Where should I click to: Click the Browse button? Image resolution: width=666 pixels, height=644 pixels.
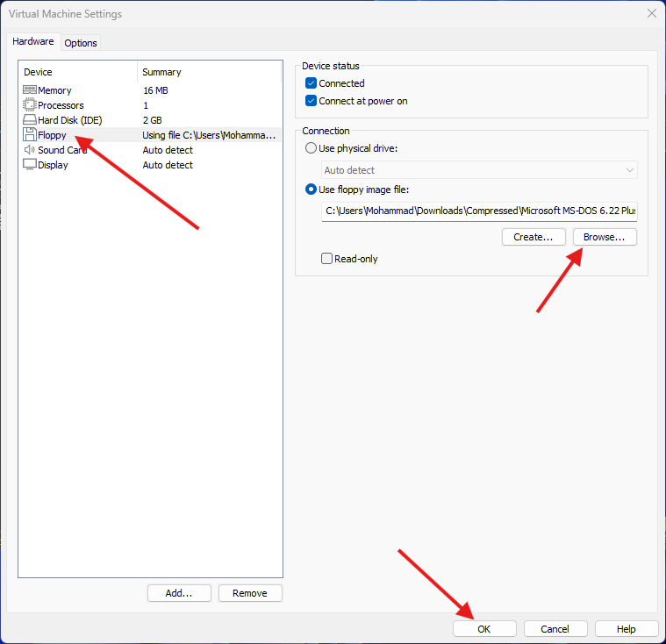tap(605, 237)
